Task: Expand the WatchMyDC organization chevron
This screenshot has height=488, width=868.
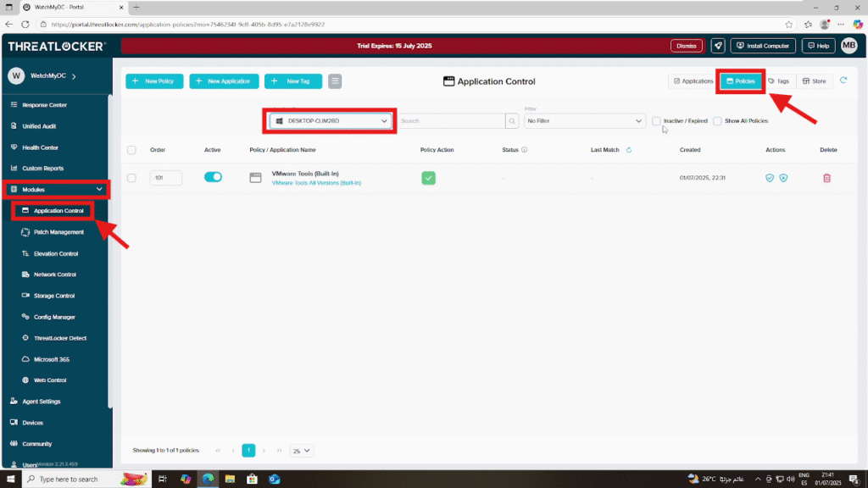Action: point(74,76)
